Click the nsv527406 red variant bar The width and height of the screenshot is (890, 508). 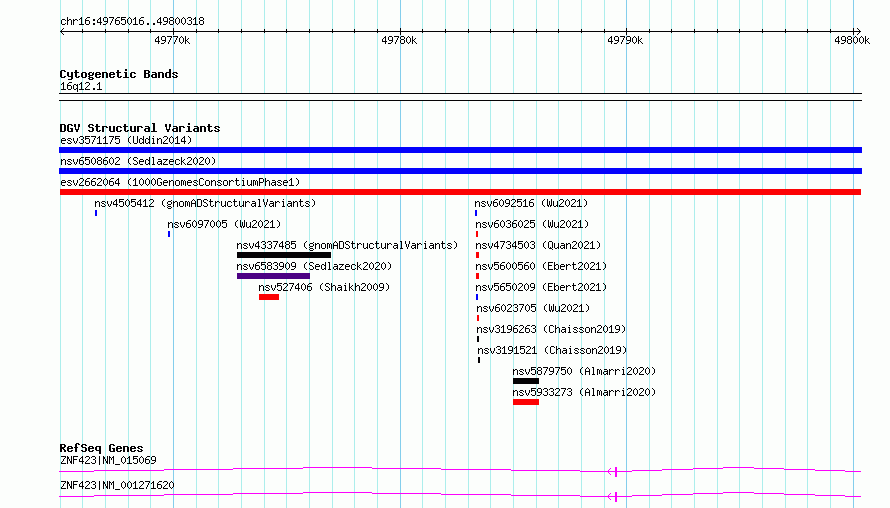click(x=269, y=297)
